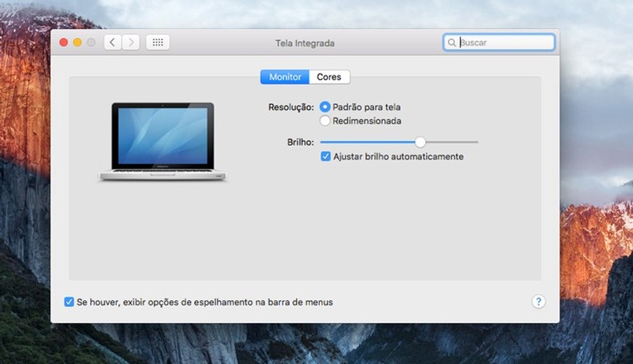The width and height of the screenshot is (633, 364).
Task: Click the magnifying glass search icon
Action: [x=452, y=42]
